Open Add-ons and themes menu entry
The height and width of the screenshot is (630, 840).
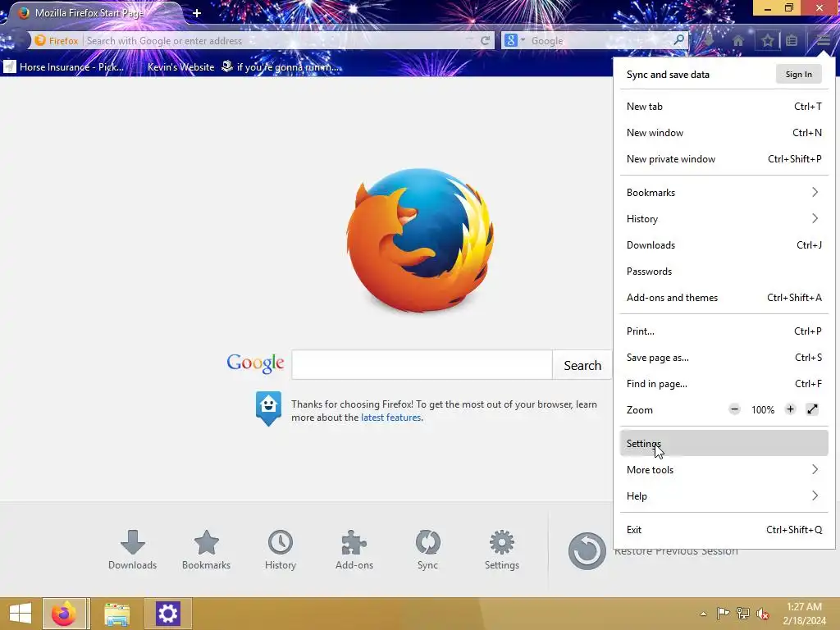tap(724, 297)
